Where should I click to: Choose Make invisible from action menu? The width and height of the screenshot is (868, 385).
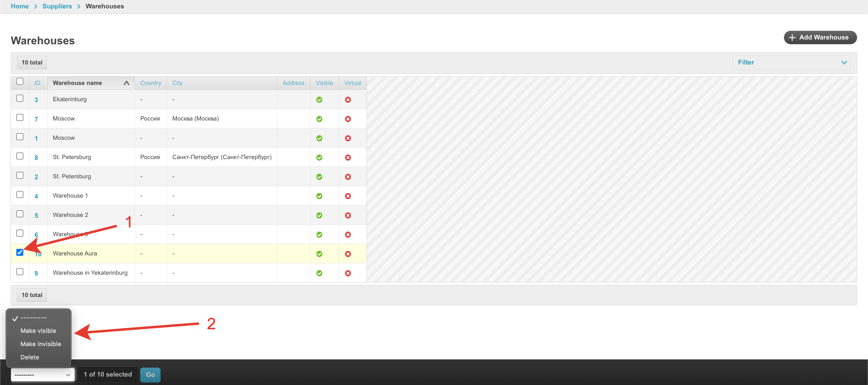[x=41, y=344]
